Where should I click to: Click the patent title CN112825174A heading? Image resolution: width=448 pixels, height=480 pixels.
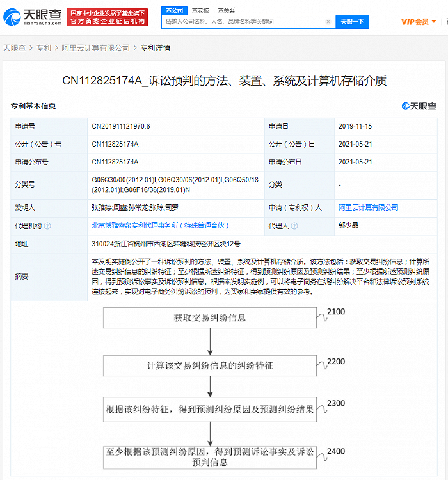(x=224, y=81)
